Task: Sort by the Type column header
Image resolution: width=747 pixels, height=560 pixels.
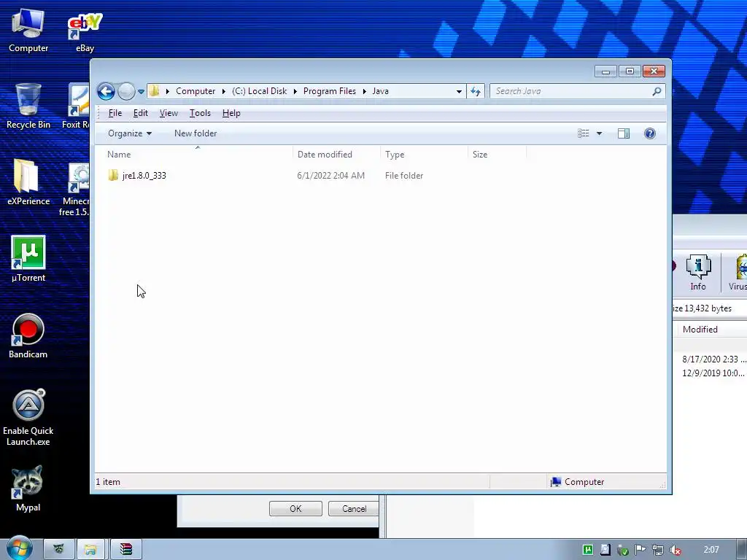Action: pos(424,155)
